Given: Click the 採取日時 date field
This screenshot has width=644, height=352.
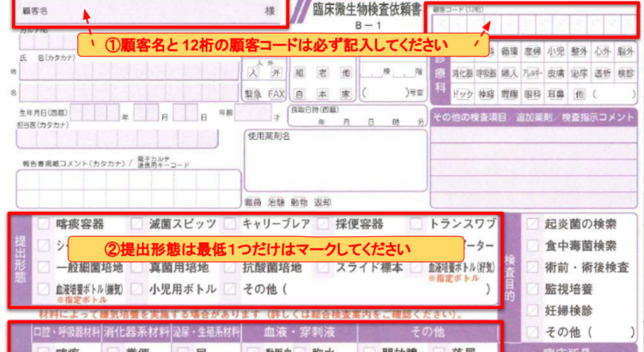Looking at the screenshot, I should [357, 116].
